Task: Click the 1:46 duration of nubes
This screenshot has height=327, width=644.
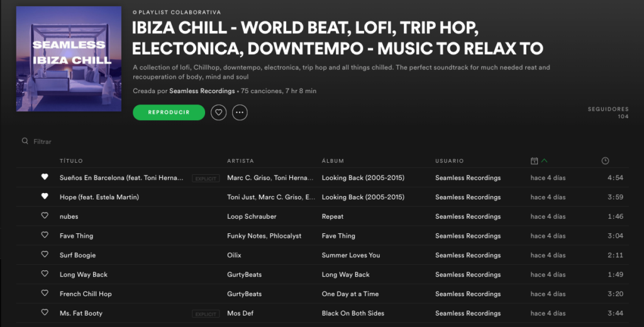Action: (615, 216)
